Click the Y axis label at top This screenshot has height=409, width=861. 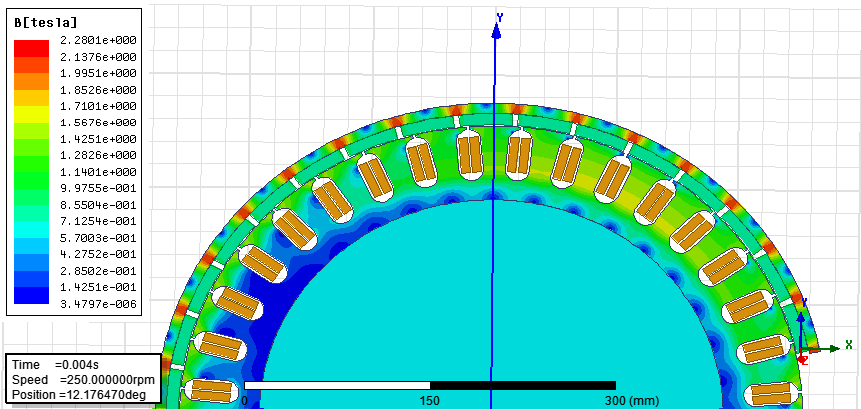click(500, 18)
